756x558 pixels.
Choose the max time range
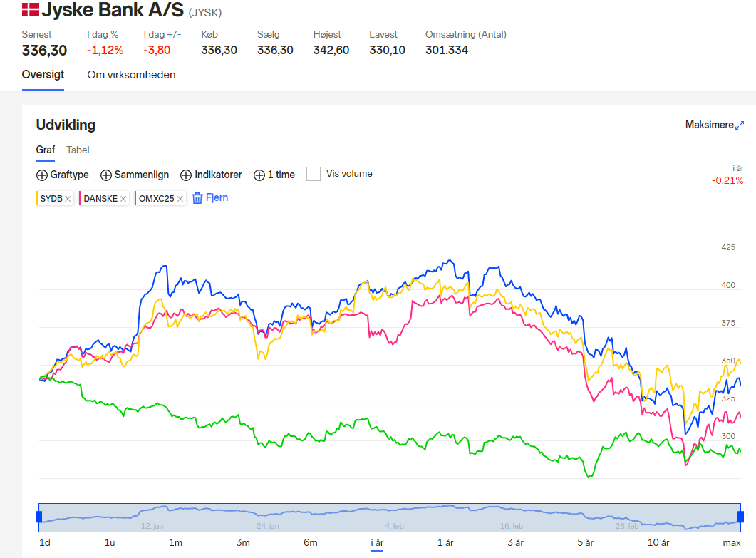click(731, 542)
